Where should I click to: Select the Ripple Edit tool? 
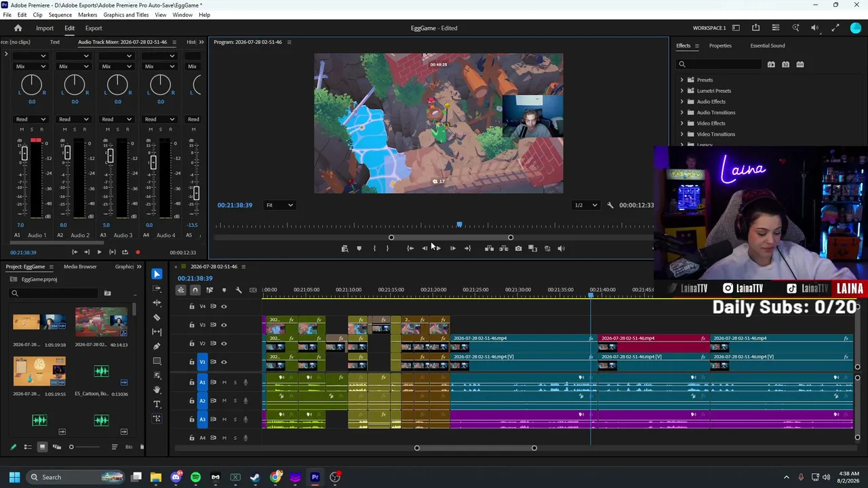[x=157, y=303]
